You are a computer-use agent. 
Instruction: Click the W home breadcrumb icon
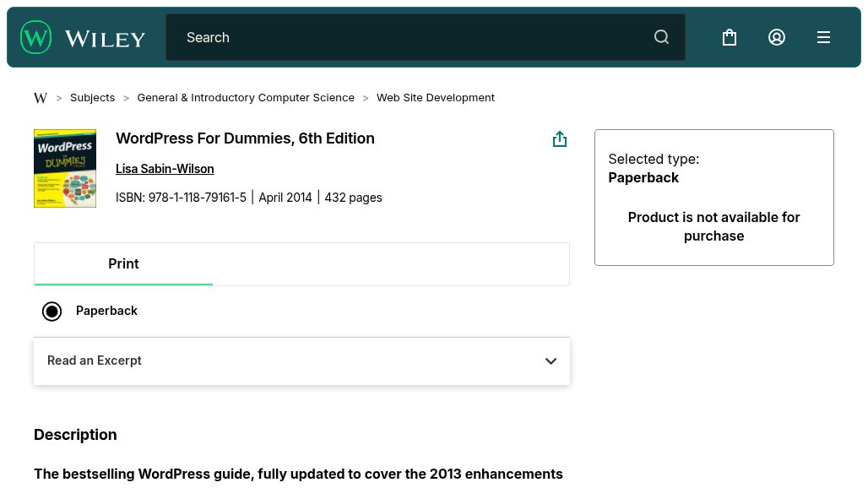[41, 98]
